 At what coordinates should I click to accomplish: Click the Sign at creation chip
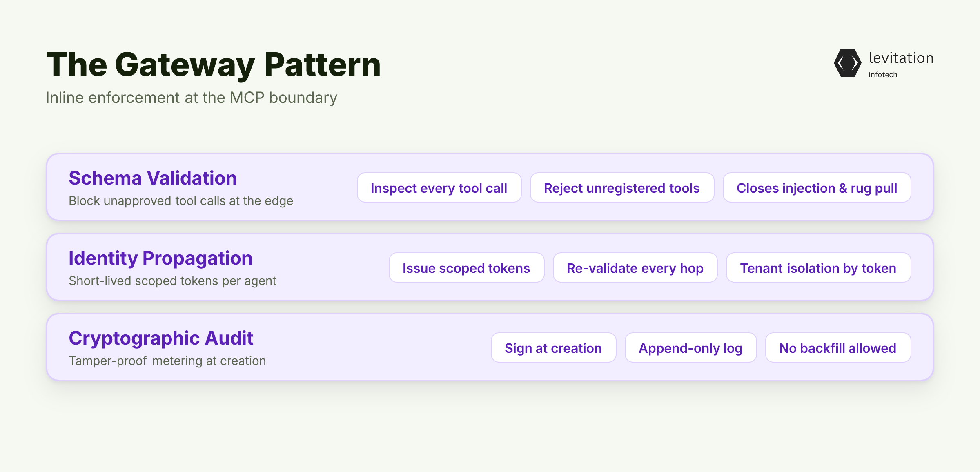pyautogui.click(x=553, y=347)
